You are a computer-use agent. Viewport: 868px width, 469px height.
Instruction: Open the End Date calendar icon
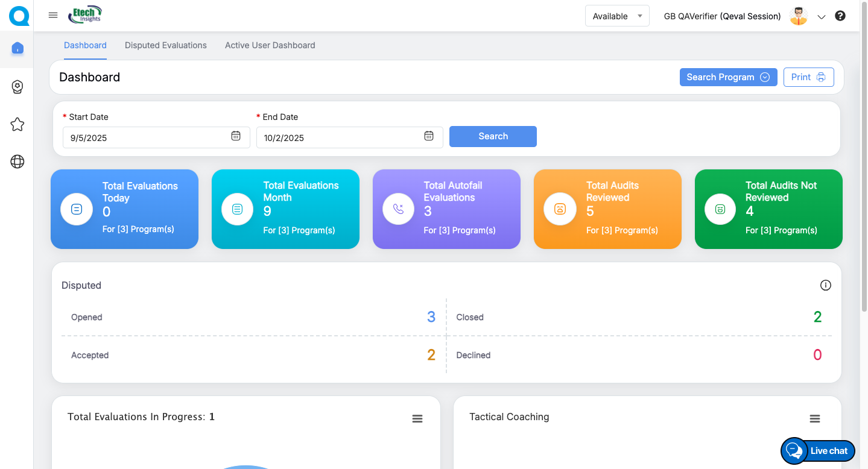tap(429, 136)
